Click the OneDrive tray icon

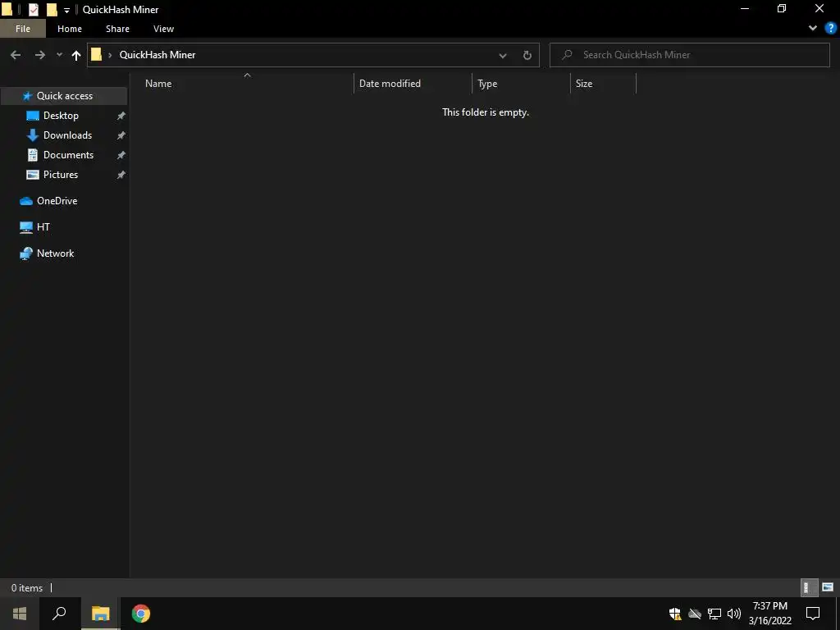[x=695, y=614]
